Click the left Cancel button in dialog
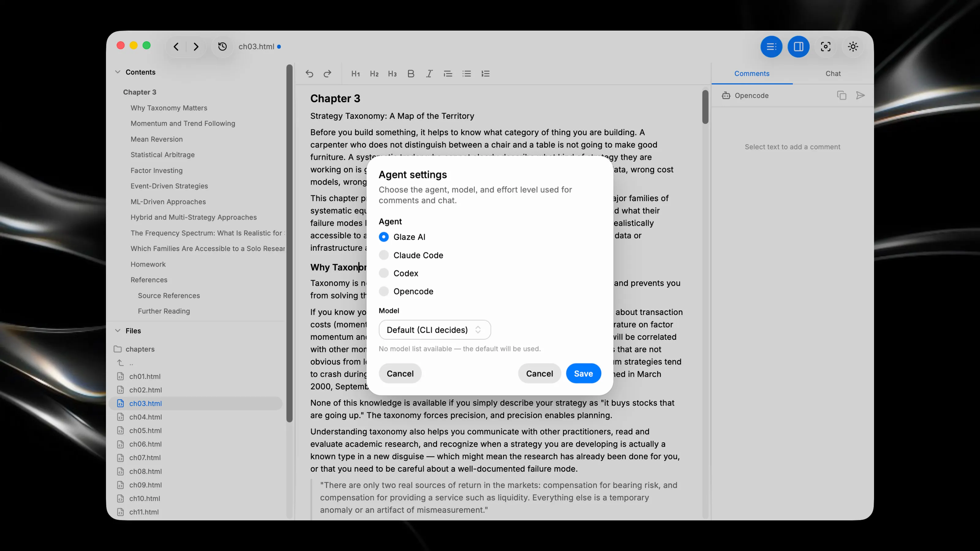Image resolution: width=980 pixels, height=551 pixels. [400, 373]
